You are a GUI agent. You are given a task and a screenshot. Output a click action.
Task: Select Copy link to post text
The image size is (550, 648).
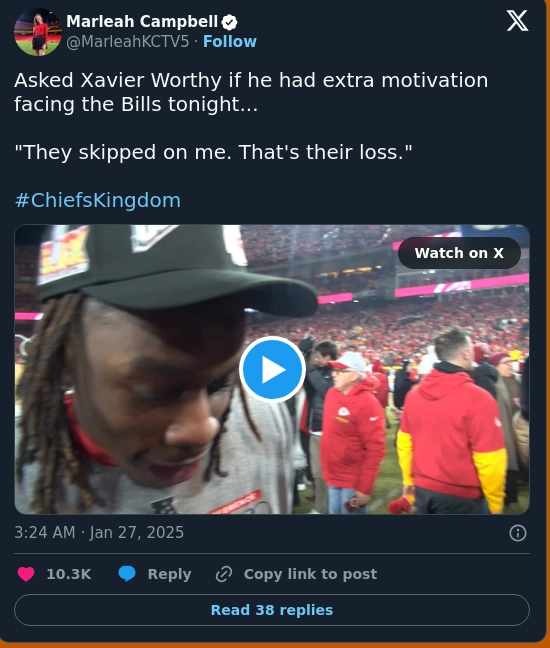click(310, 574)
